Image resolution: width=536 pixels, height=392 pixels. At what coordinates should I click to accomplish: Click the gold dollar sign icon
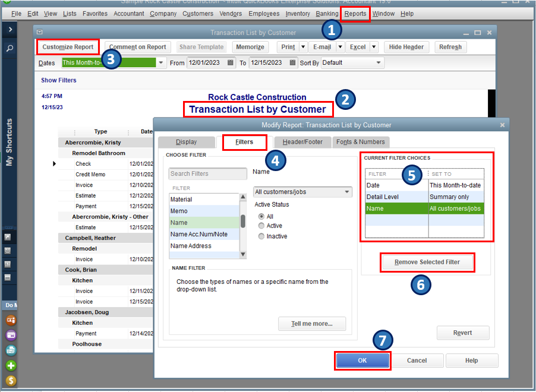pyautogui.click(x=11, y=381)
